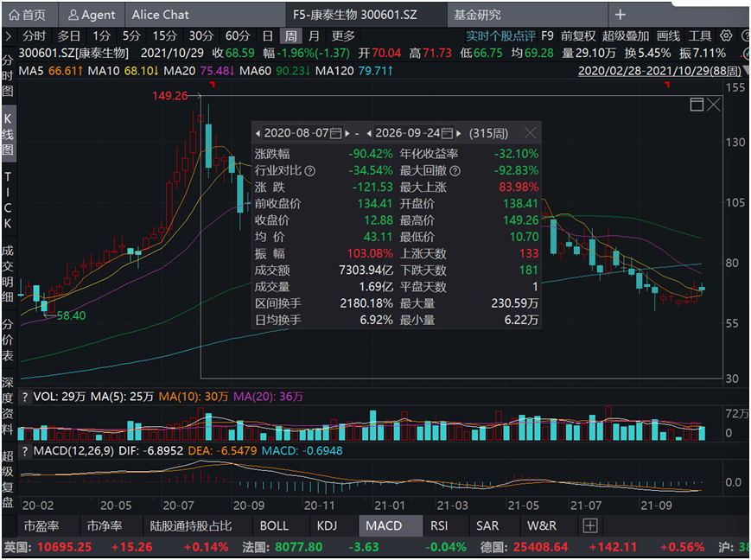The width and height of the screenshot is (751, 560).
Task: Select the 5分 period
Action: [x=130, y=36]
